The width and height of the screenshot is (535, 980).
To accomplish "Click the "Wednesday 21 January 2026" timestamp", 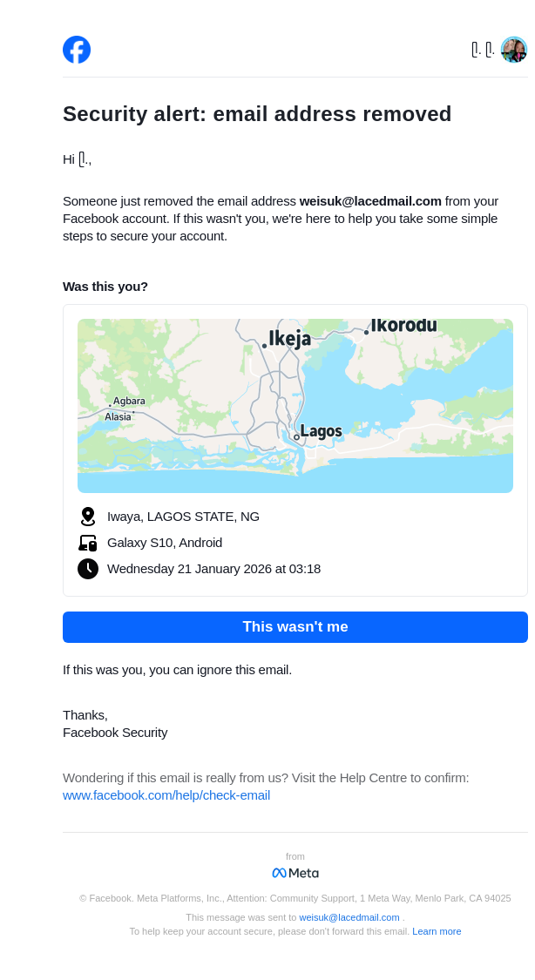I will coord(213,569).
